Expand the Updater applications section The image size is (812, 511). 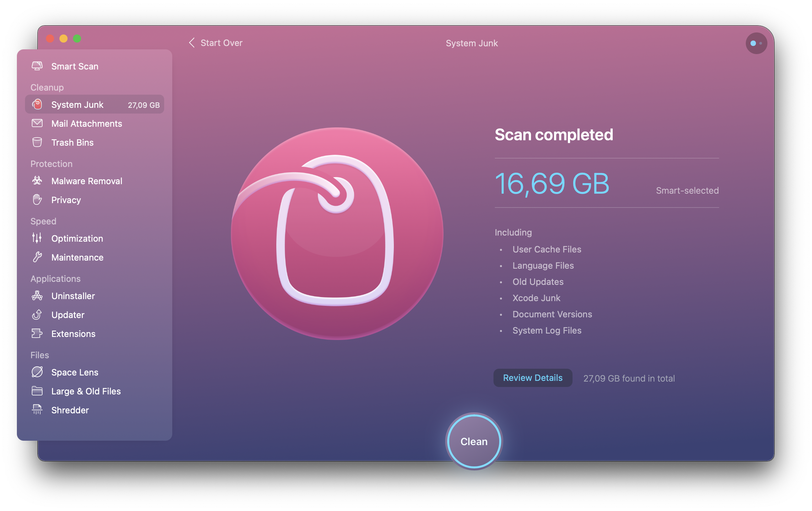tap(67, 314)
